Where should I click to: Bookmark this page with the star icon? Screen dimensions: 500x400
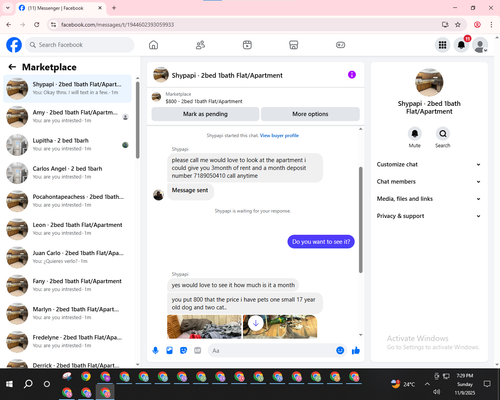(458, 24)
